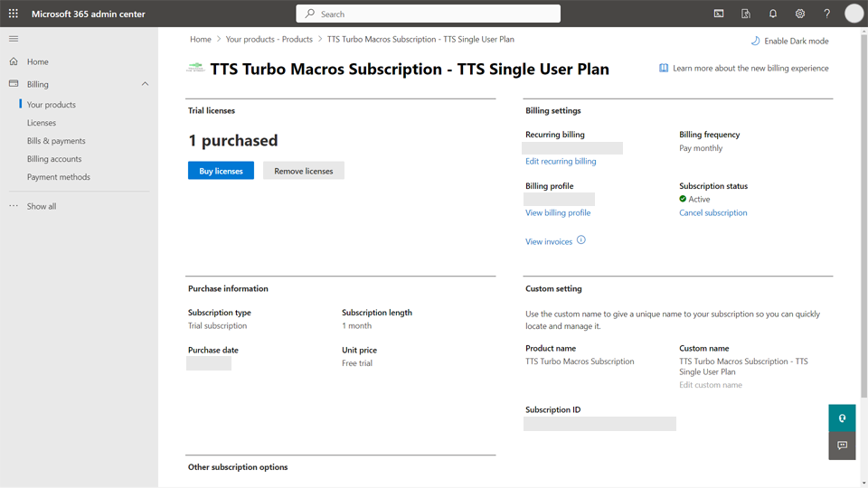Click Your products - Products breadcrumb
The height and width of the screenshot is (488, 868).
tap(269, 39)
